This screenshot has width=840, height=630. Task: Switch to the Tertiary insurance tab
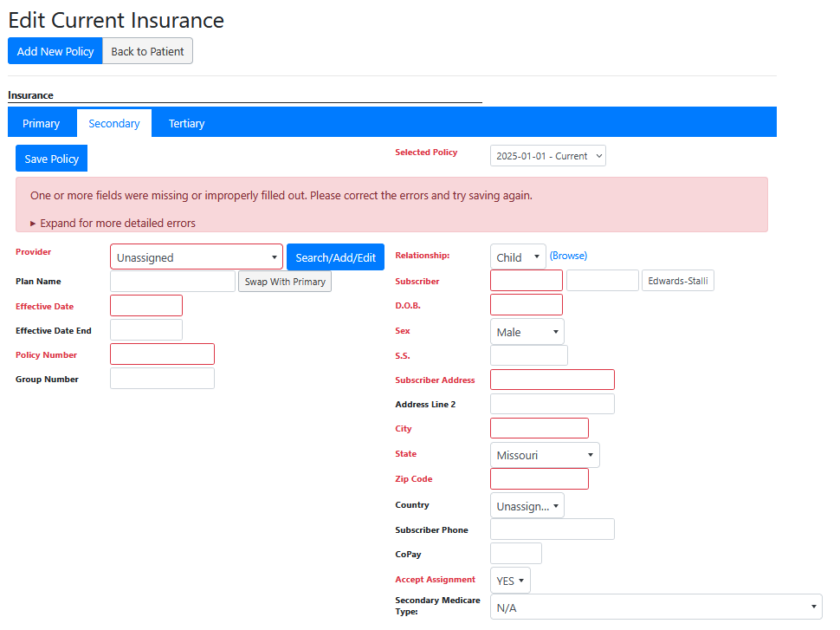pyautogui.click(x=186, y=123)
